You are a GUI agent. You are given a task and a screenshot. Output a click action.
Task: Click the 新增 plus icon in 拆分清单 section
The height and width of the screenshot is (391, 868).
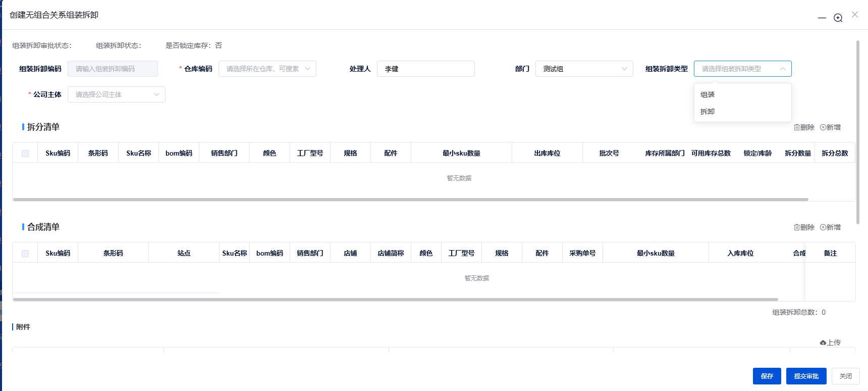click(x=823, y=127)
